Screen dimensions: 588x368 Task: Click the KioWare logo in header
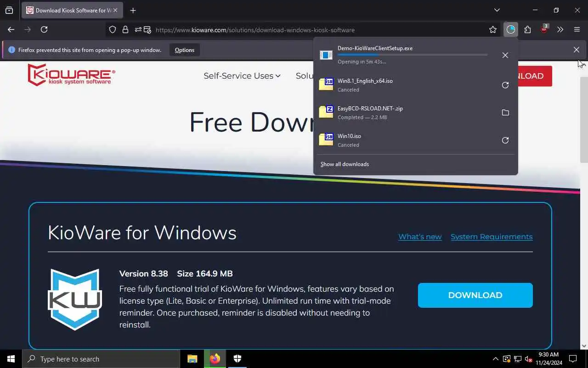coord(71,75)
